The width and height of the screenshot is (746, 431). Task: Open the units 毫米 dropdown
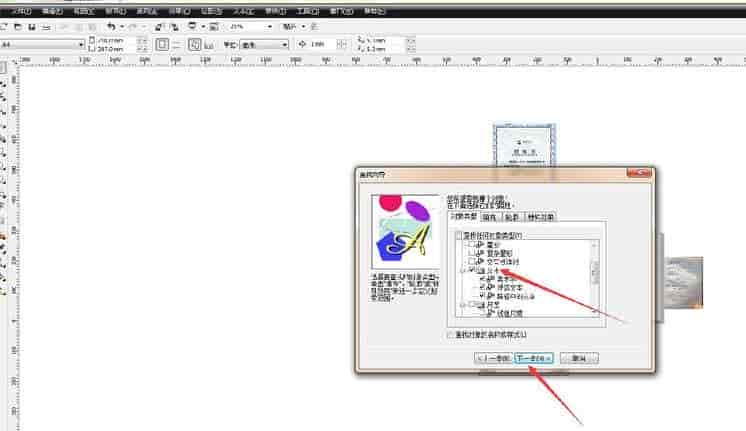pos(284,45)
